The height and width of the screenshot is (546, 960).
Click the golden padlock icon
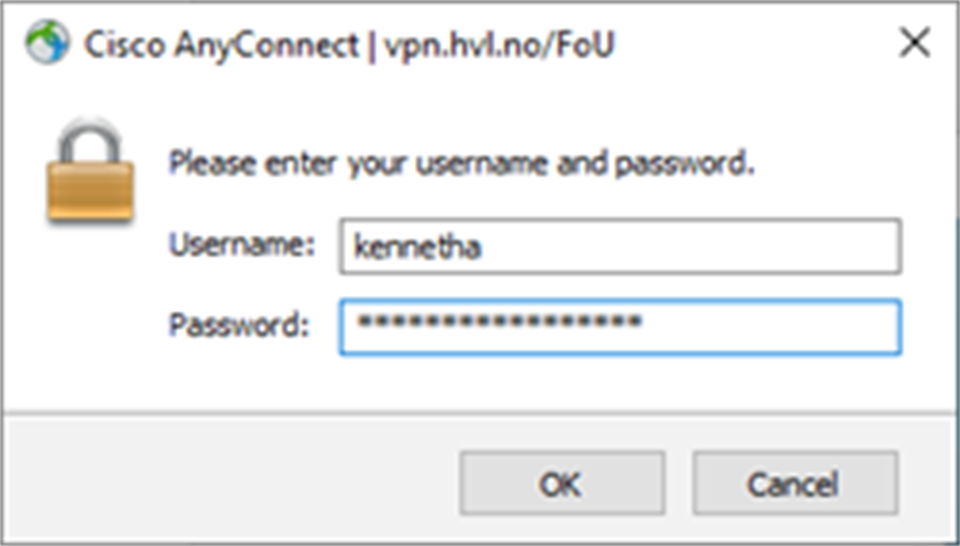click(x=90, y=170)
